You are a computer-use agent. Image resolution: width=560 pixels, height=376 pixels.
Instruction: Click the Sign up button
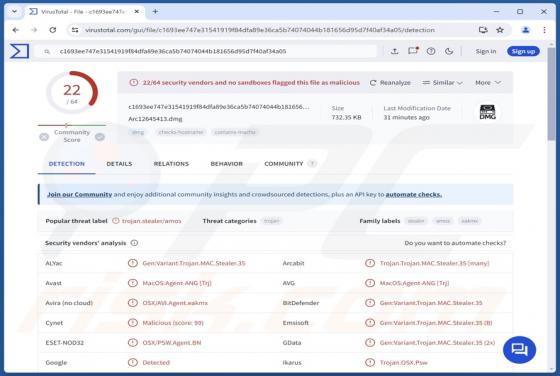point(523,51)
